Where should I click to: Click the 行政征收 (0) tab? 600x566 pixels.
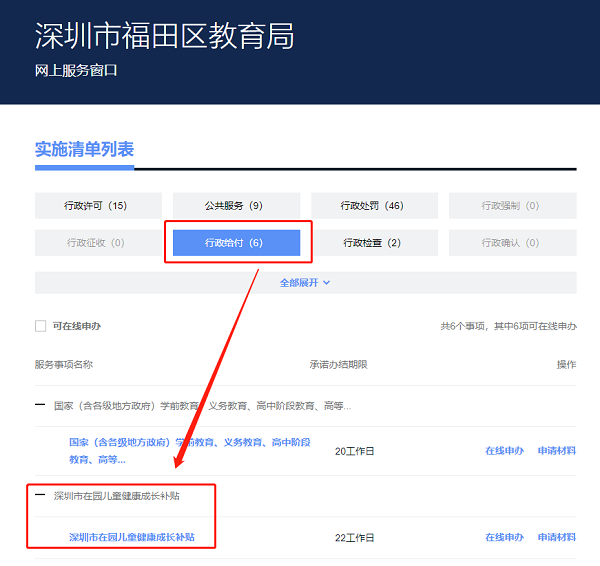click(x=98, y=243)
